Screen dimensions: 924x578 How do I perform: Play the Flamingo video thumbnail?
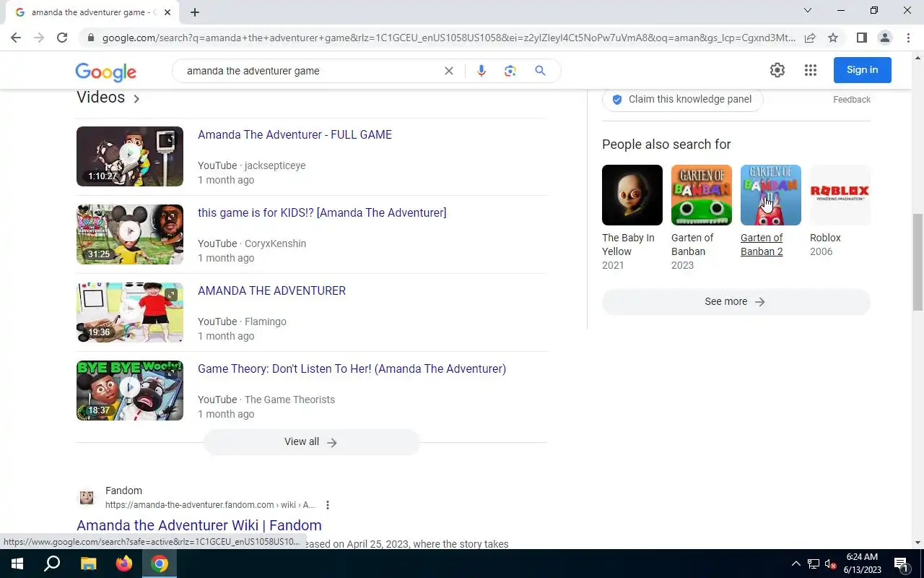(130, 312)
